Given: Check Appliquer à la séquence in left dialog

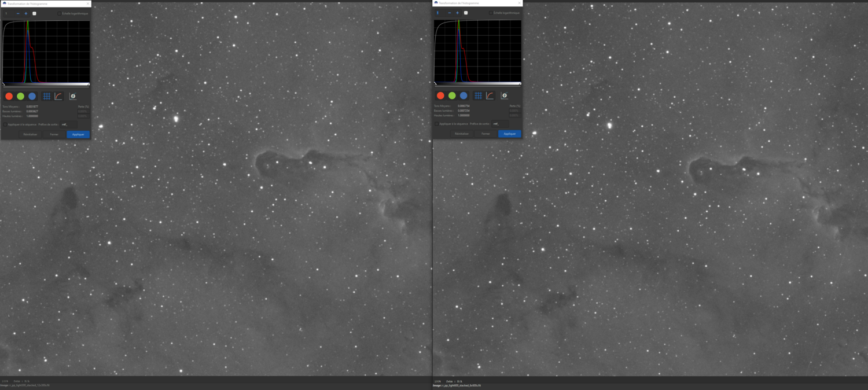Looking at the screenshot, I should point(5,124).
